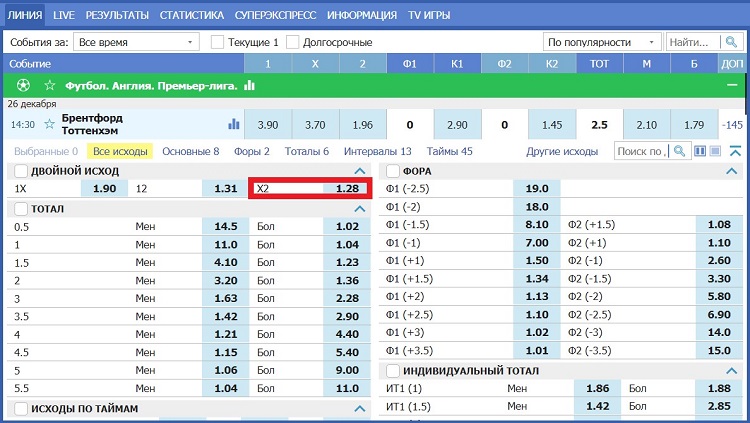Star the Premier League as favorite
Image resolution: width=750 pixels, height=423 pixels.
(x=49, y=86)
